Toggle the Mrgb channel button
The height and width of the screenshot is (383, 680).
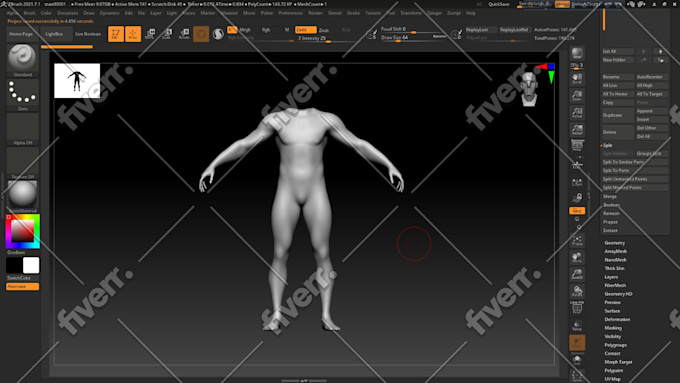pyautogui.click(x=245, y=29)
